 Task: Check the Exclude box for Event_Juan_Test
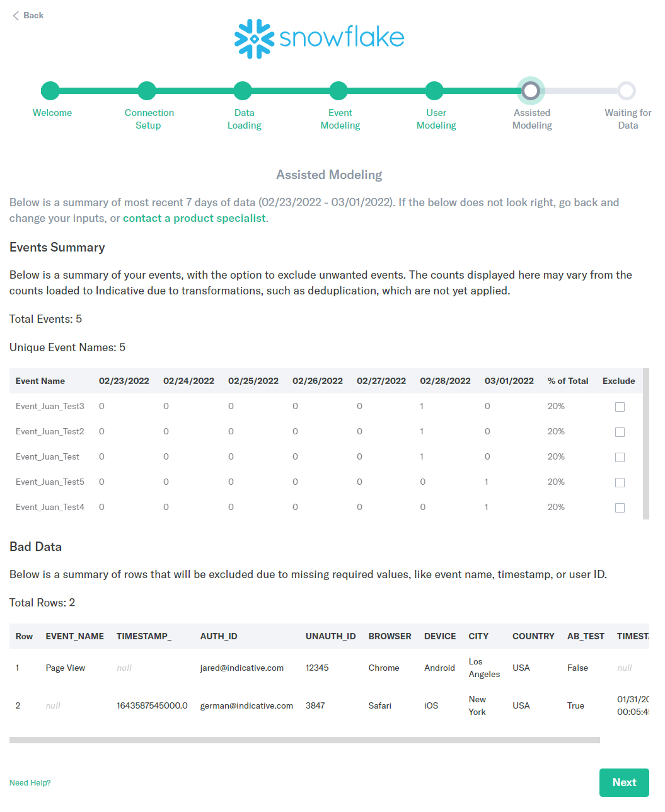(x=620, y=457)
